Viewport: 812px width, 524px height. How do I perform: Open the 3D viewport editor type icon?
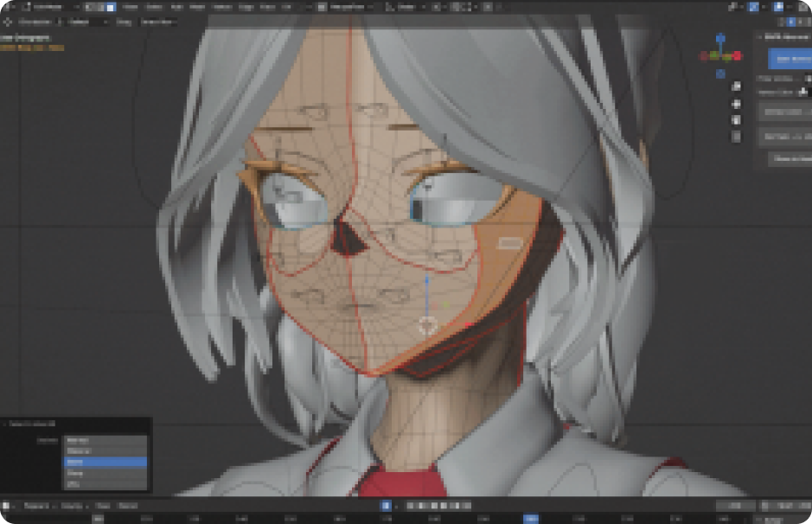point(8,7)
